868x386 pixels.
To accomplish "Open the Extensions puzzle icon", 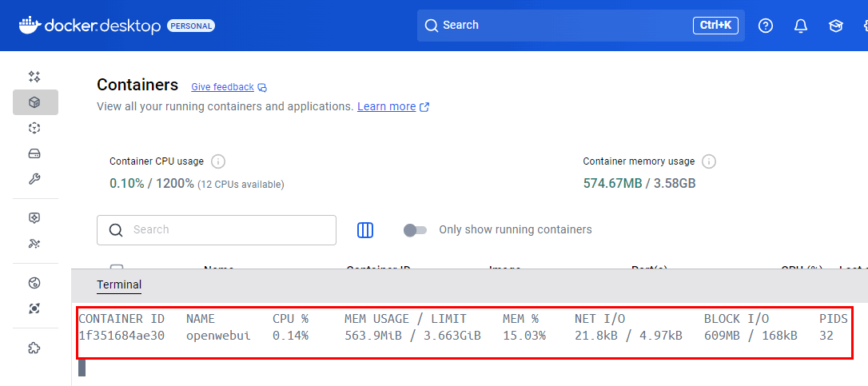I will coord(34,348).
